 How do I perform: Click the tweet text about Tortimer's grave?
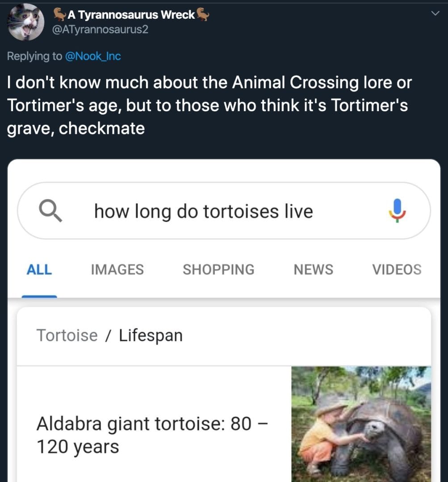[x=209, y=106]
